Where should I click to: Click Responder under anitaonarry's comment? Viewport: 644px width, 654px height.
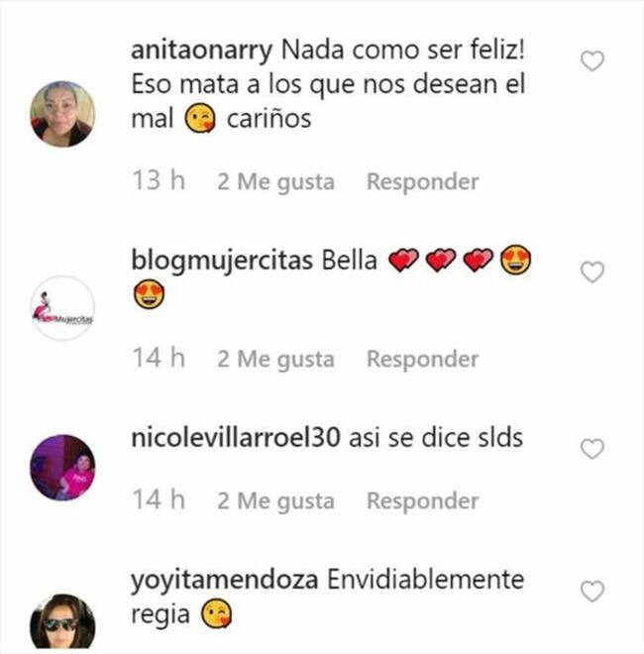click(422, 182)
